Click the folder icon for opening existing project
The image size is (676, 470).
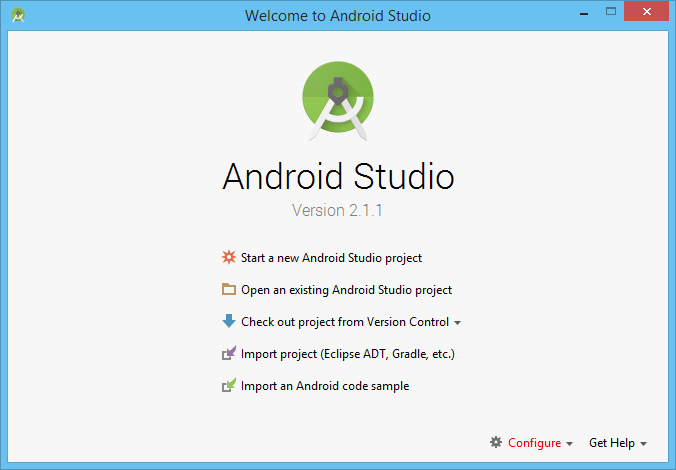point(228,289)
